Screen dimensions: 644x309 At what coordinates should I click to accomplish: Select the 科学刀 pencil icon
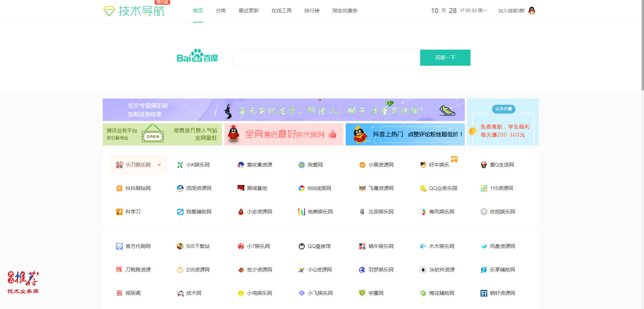119,211
